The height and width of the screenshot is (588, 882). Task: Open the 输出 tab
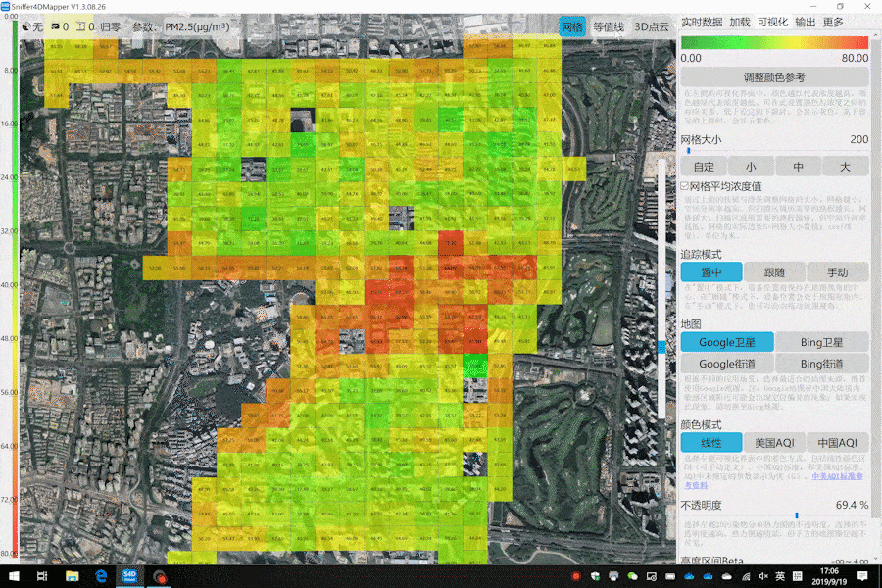coord(805,22)
